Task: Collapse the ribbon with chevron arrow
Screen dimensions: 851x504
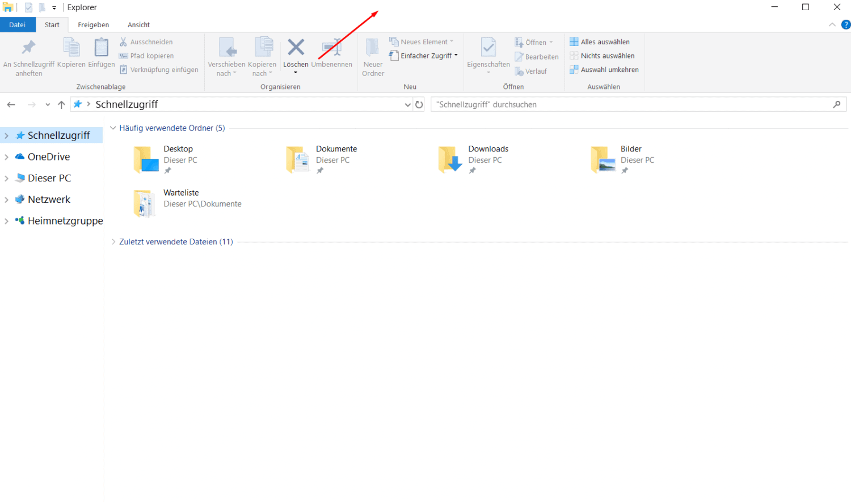Action: (832, 25)
